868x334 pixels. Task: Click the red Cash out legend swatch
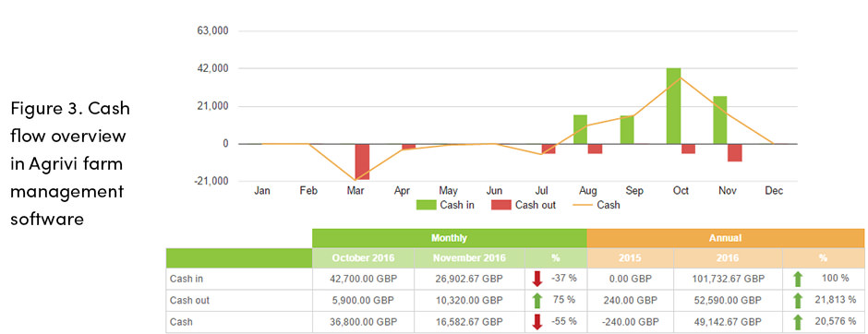pos(500,205)
